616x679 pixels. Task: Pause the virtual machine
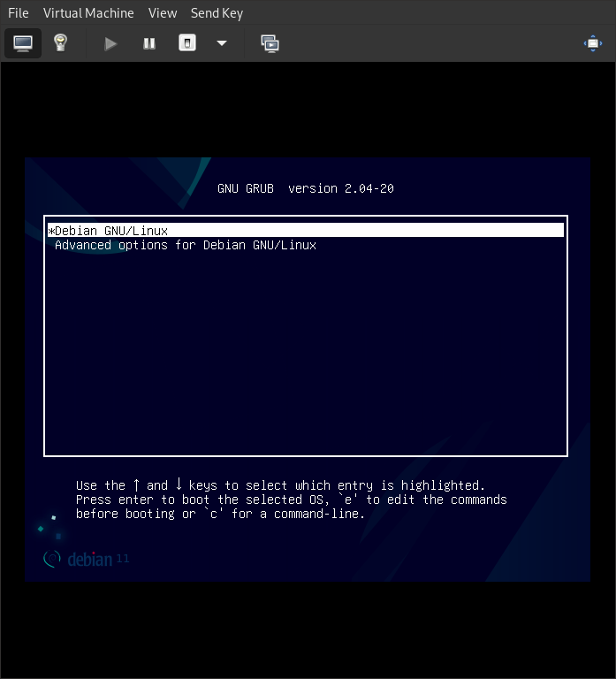click(148, 43)
